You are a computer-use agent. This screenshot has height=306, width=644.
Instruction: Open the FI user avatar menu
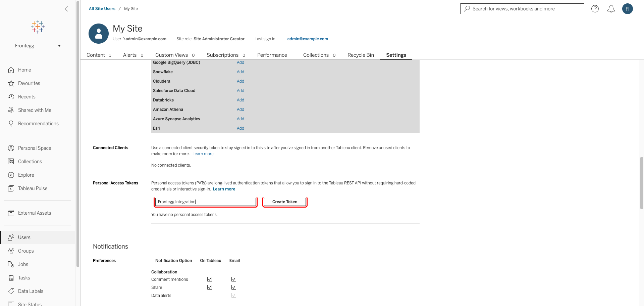click(x=628, y=9)
